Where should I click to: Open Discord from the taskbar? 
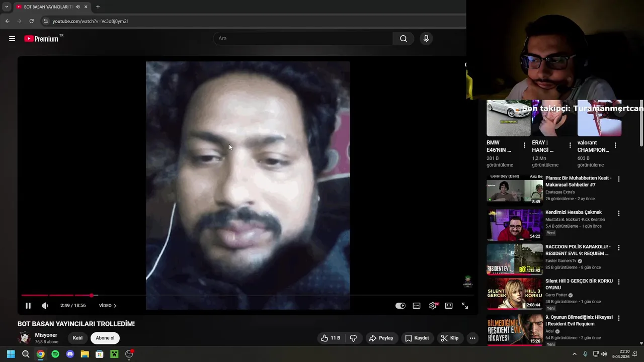point(70,354)
